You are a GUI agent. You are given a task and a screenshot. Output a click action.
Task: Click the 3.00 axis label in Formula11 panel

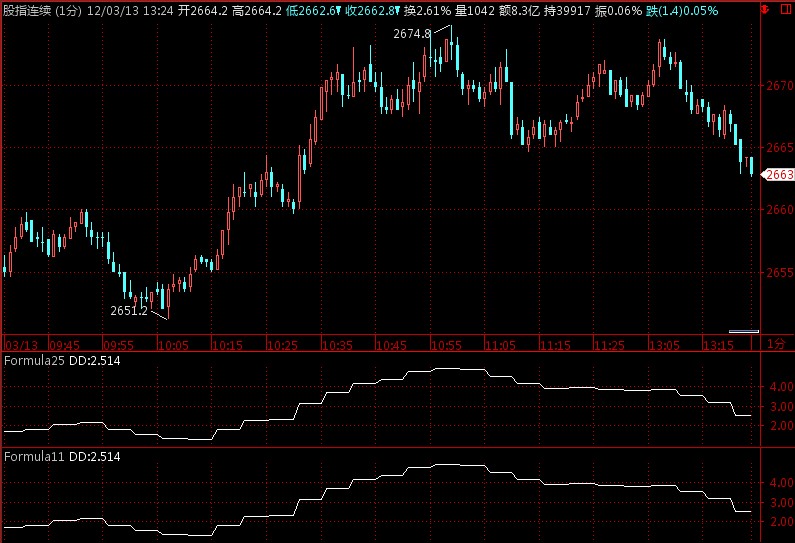(781, 503)
